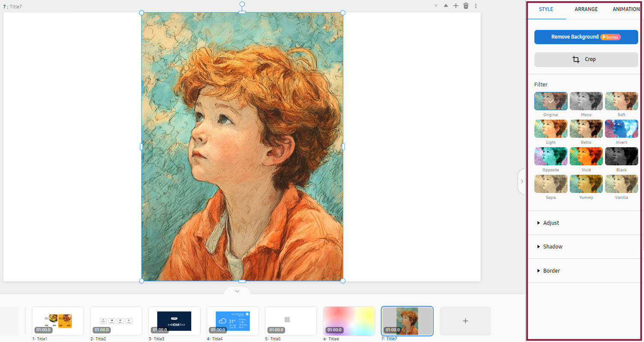Select the Title4 weather page thumbnail
This screenshot has width=644, height=342.
tap(232, 321)
